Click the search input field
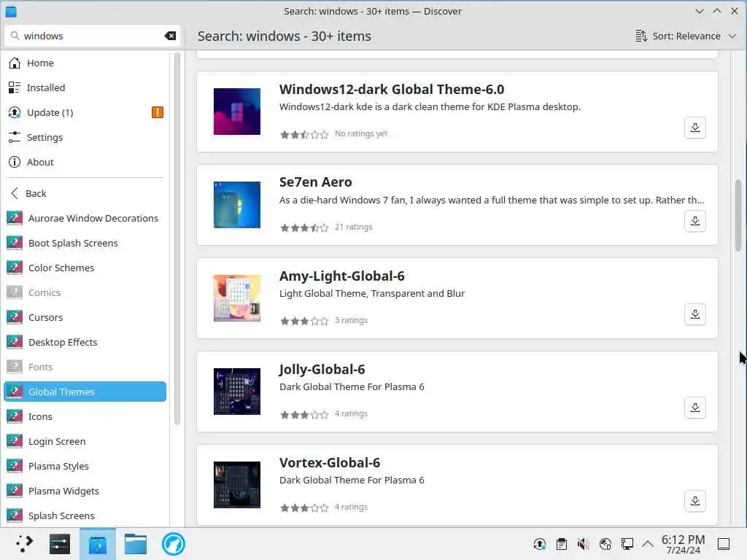 tap(92, 36)
